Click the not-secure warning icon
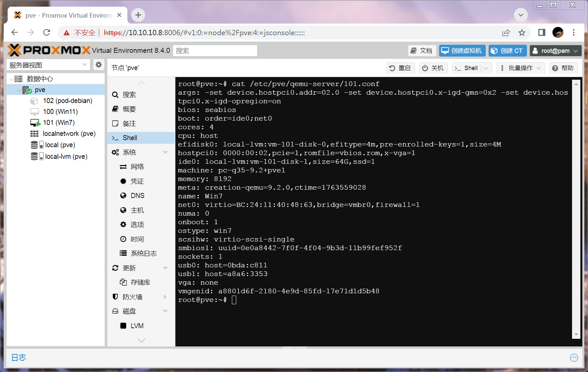Image resolution: width=588 pixels, height=372 pixels. (x=67, y=33)
